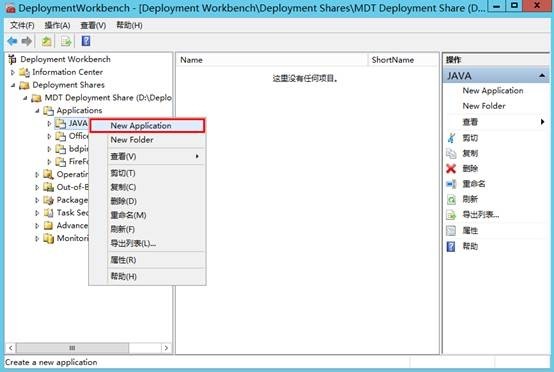The width and height of the screenshot is (554, 372).
Task: Open the 文件(F) menu
Action: click(x=22, y=25)
